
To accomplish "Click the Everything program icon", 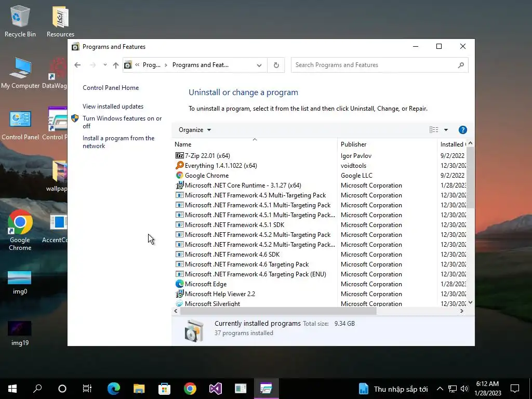I will point(179,166).
